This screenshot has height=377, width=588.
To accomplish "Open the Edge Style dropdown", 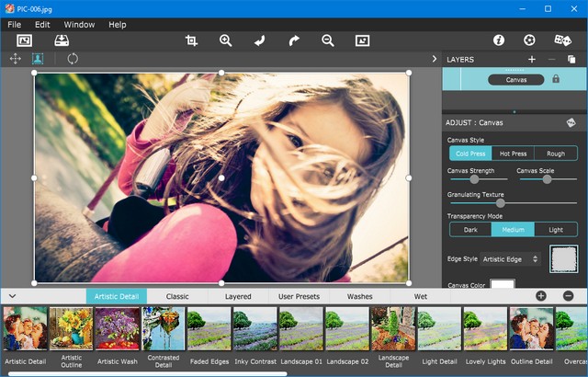I will point(511,259).
